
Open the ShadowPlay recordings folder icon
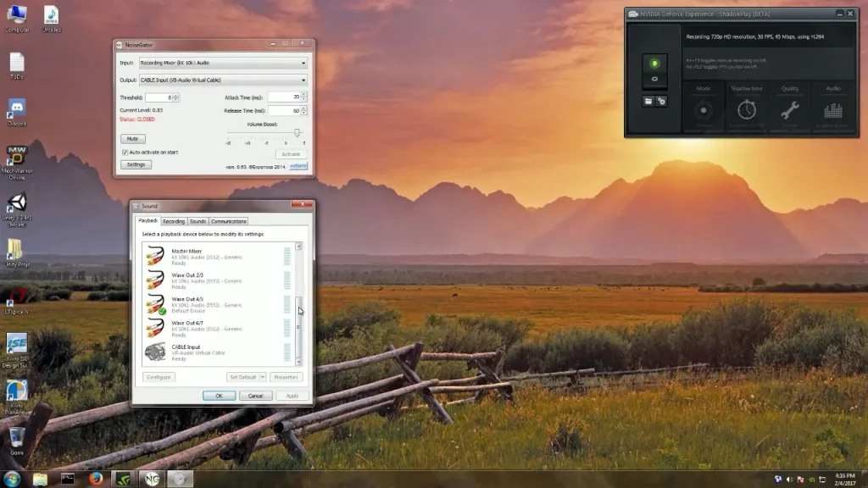648,101
